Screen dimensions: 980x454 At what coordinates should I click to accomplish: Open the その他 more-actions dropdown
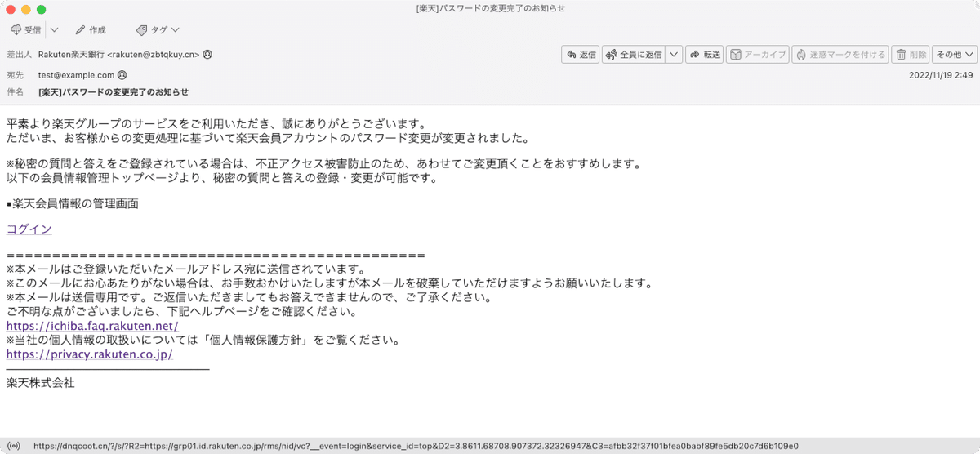pyautogui.click(x=955, y=55)
